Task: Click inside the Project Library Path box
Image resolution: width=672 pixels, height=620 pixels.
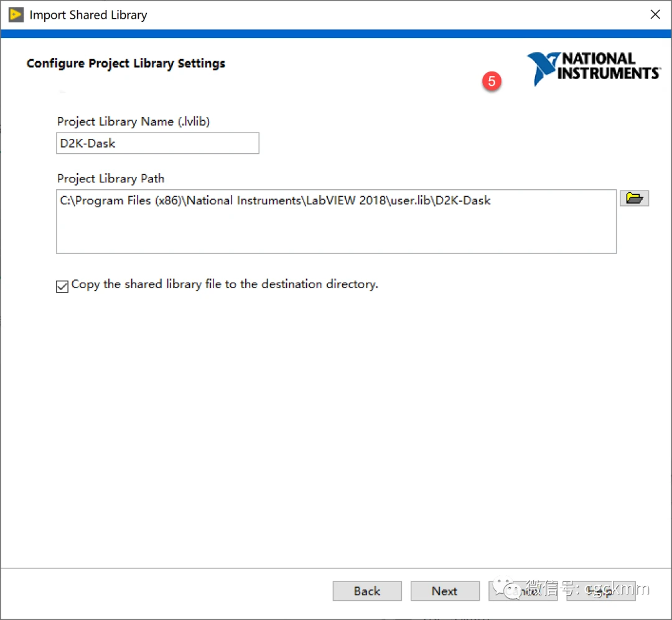Action: click(336, 230)
